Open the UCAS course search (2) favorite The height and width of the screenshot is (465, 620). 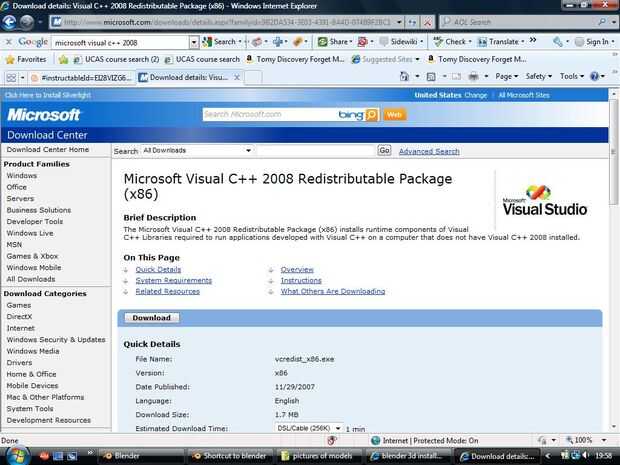click(116, 59)
